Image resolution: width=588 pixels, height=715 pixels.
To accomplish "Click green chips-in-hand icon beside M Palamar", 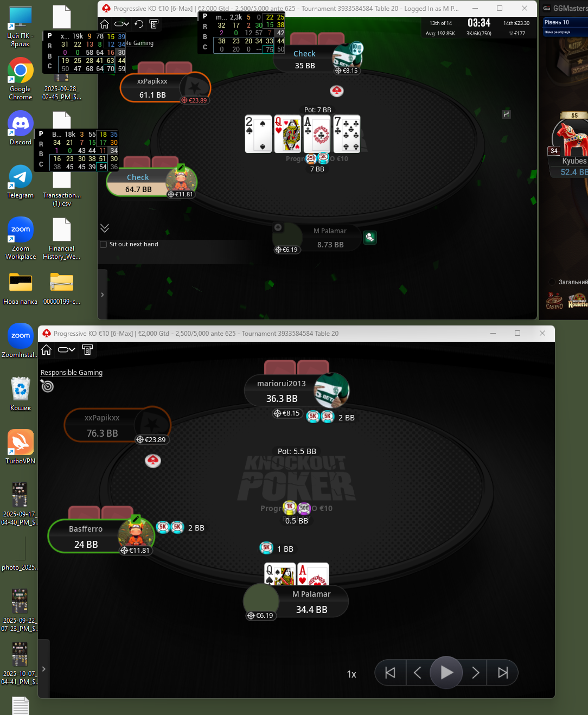I will [x=369, y=238].
